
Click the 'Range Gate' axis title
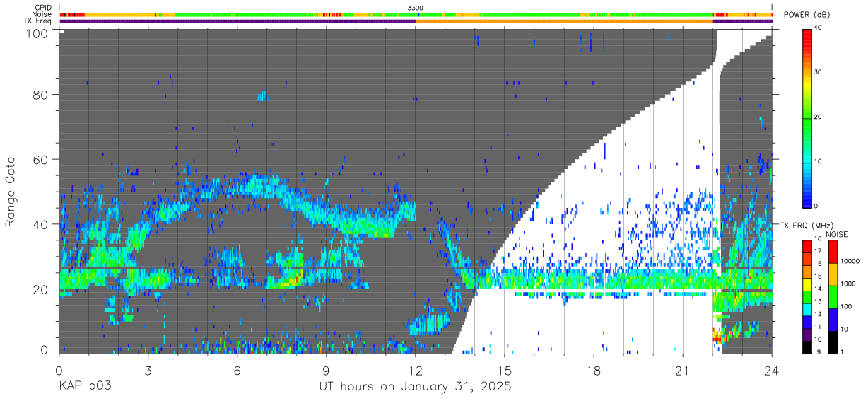[x=11, y=192]
